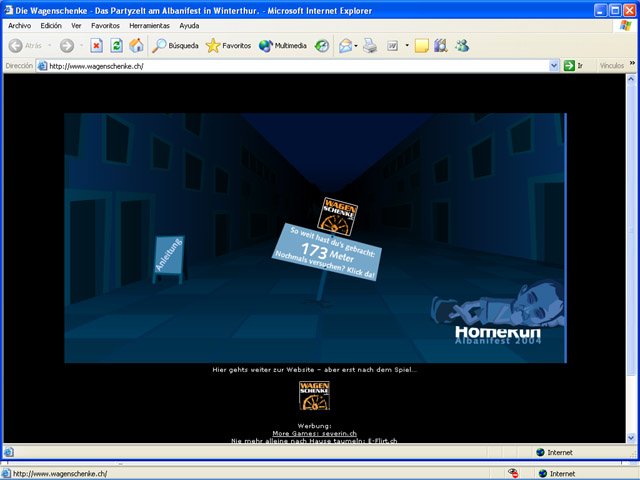This screenshot has height=480, width=640.
Task: Click the Homerun Albanifest 2004 title
Action: [498, 335]
